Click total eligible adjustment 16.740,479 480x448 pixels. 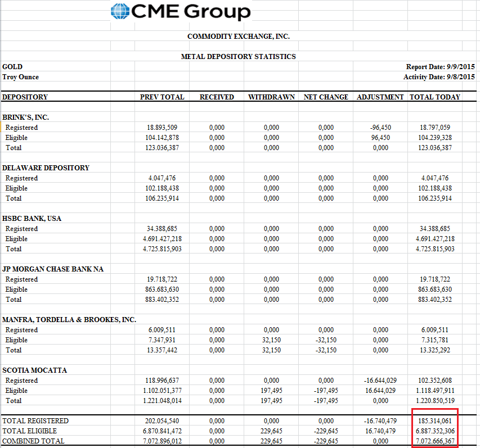(x=380, y=431)
